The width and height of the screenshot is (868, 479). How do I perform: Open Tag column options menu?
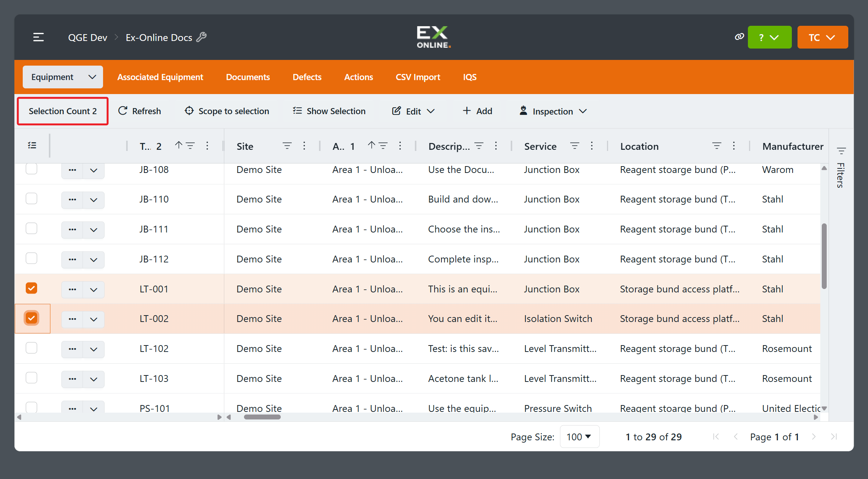[207, 146]
